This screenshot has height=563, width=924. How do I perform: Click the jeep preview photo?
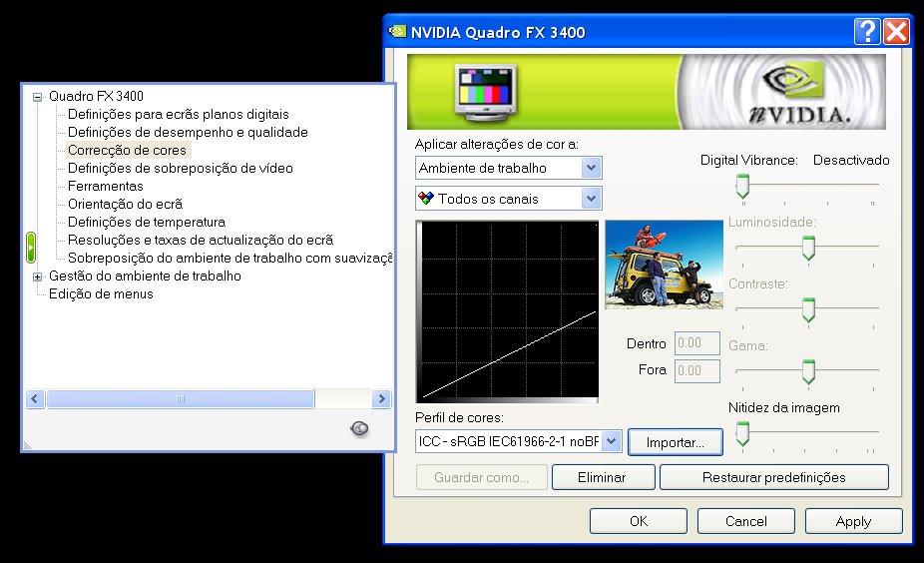(x=665, y=265)
